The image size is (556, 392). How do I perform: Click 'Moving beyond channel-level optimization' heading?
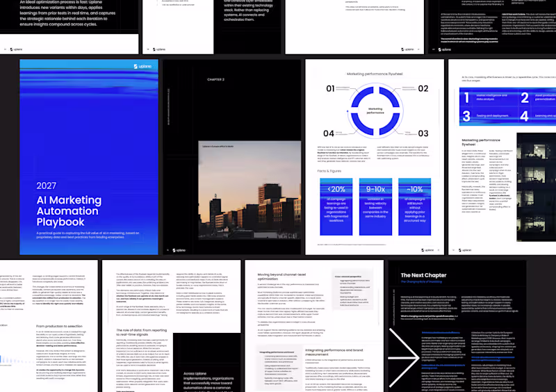(281, 277)
